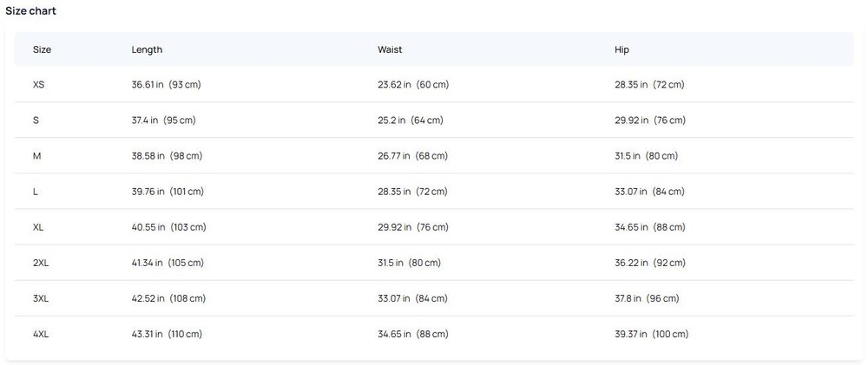Click the XS size label
868x365 pixels.
click(x=39, y=85)
